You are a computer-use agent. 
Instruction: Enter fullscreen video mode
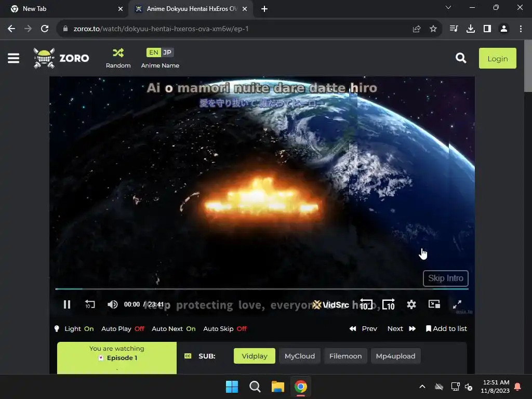click(x=457, y=304)
